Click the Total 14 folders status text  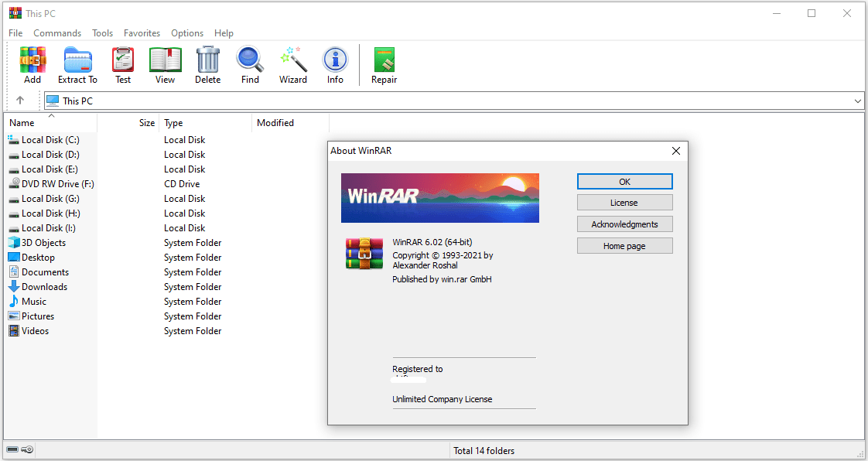coord(484,450)
